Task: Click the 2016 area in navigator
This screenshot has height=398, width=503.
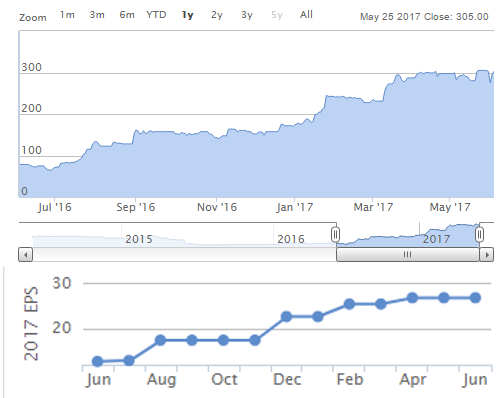Action: pyautogui.click(x=291, y=239)
